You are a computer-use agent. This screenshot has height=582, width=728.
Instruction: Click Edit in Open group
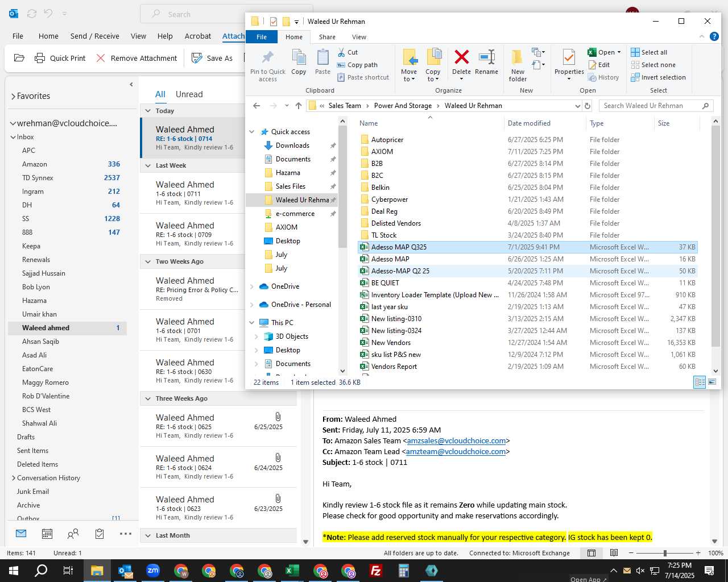tap(599, 65)
